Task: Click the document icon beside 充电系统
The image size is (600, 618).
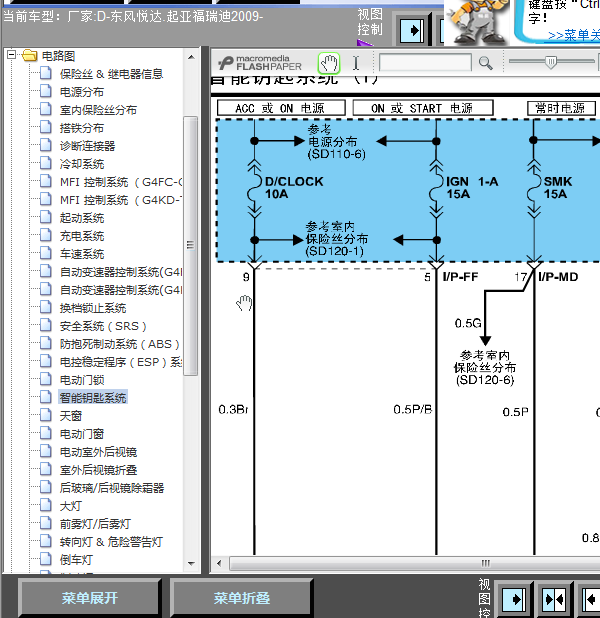Action: pyautogui.click(x=46, y=235)
